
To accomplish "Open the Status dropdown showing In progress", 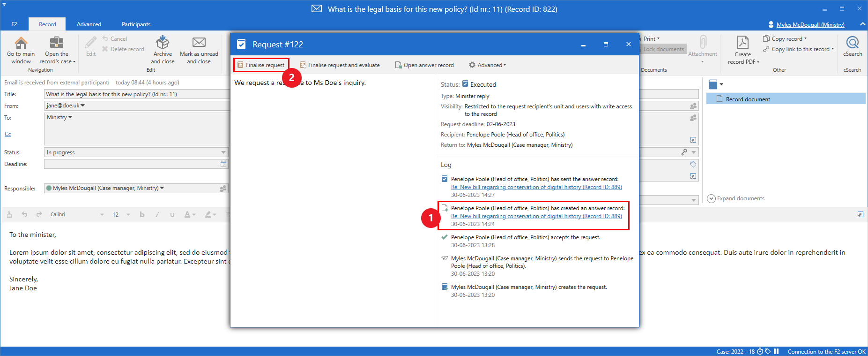I will click(223, 152).
